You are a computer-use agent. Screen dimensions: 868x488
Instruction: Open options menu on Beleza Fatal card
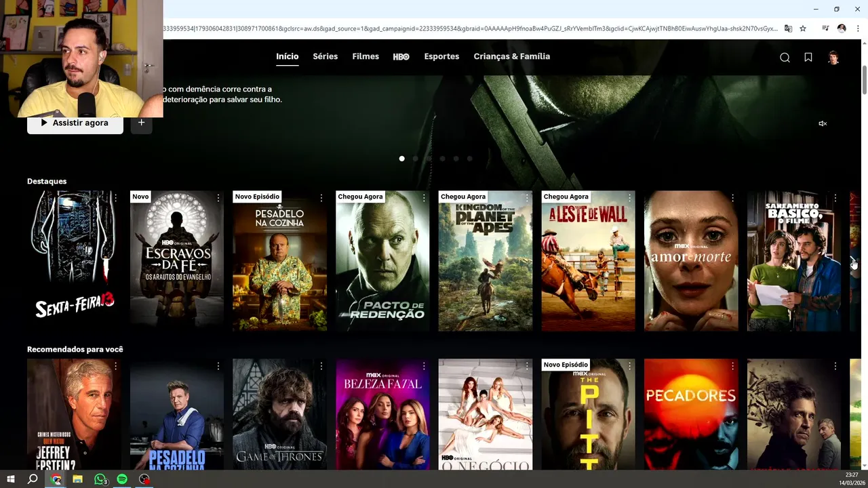click(x=424, y=366)
